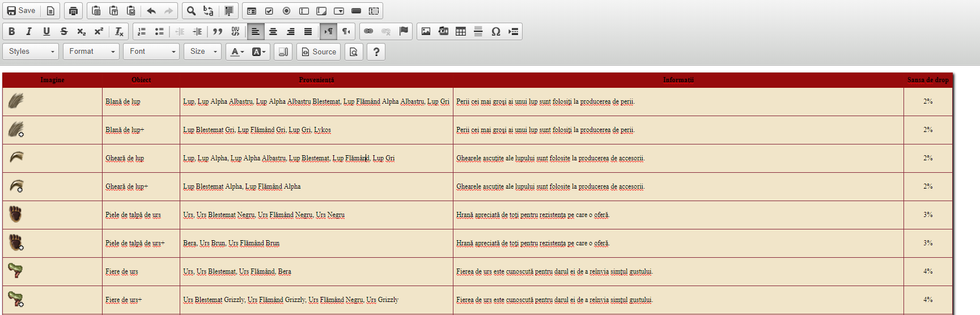Remove text formatting

pos(119,31)
